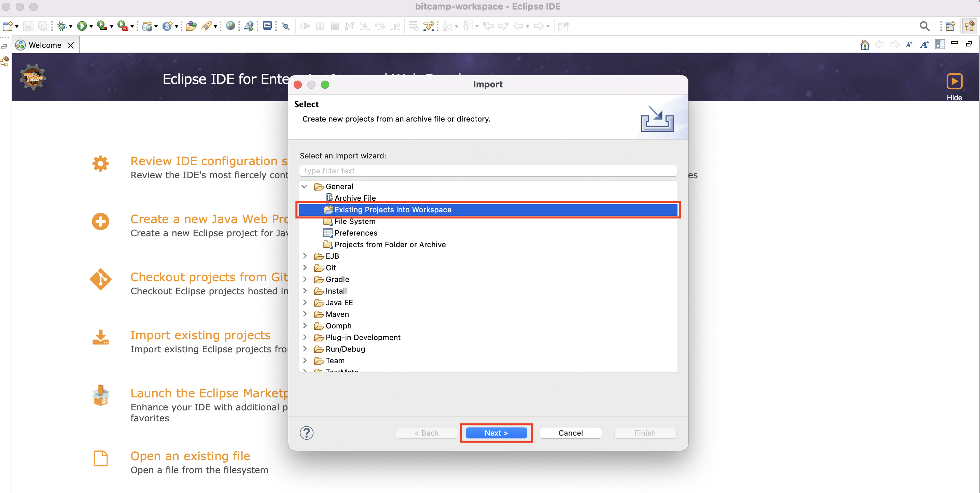Expand the Maven import category

pyautogui.click(x=305, y=314)
